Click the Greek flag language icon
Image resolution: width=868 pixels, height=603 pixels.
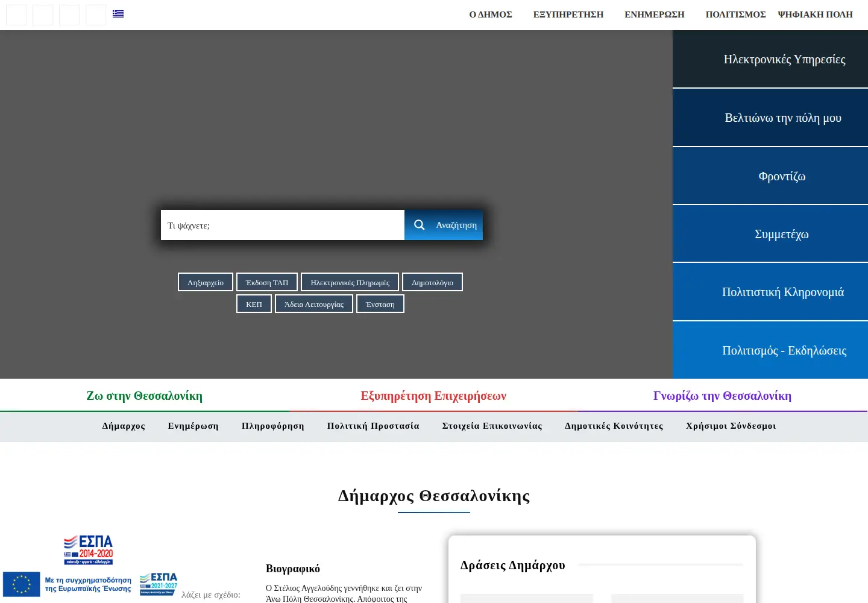click(x=118, y=14)
